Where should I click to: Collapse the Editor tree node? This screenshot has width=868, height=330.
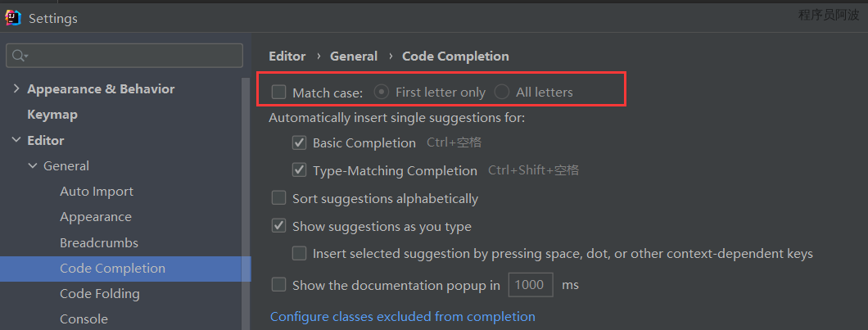click(16, 140)
